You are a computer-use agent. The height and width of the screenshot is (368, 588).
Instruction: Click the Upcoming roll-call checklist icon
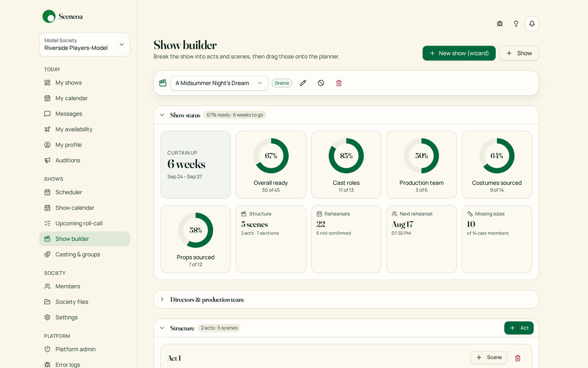[x=47, y=223]
